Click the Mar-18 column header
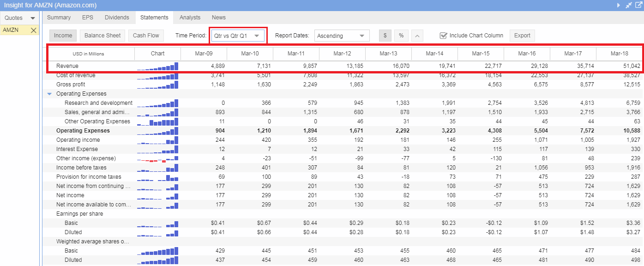This screenshot has height=266, width=644. pos(619,54)
